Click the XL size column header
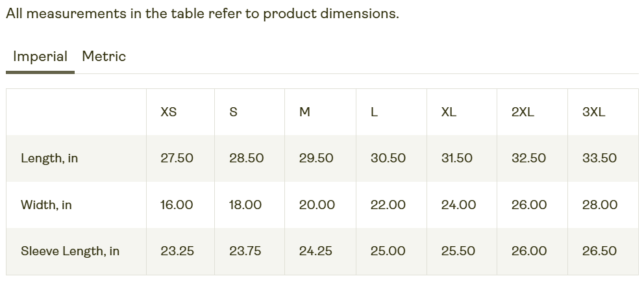Screen dimensions: 644x302 [x=449, y=112]
